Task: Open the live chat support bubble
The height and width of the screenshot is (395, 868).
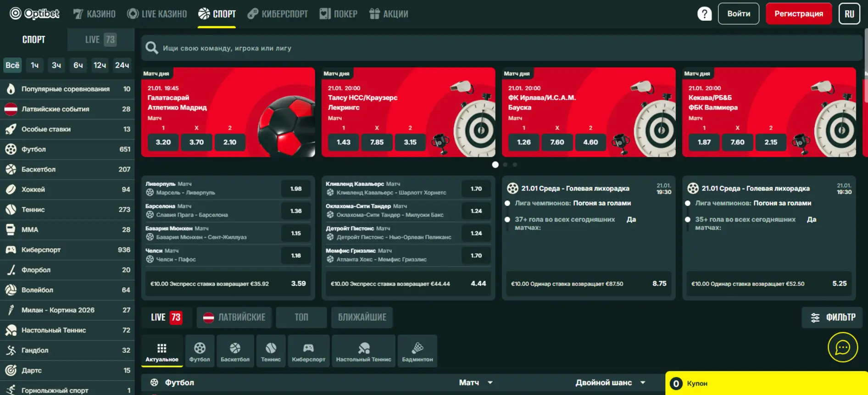Action: click(842, 348)
